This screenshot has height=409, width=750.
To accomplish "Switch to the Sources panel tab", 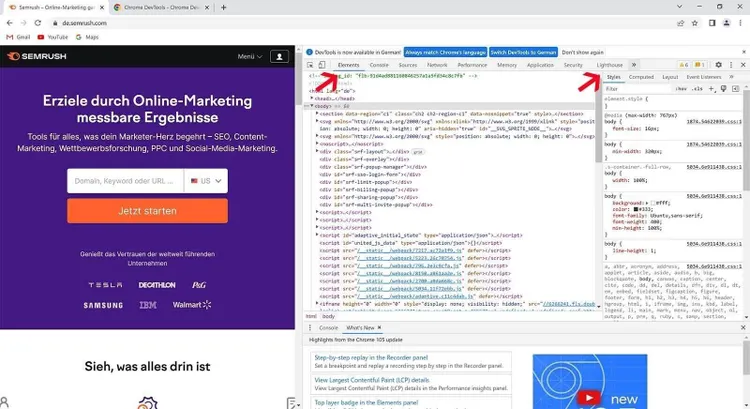I will click(x=408, y=65).
